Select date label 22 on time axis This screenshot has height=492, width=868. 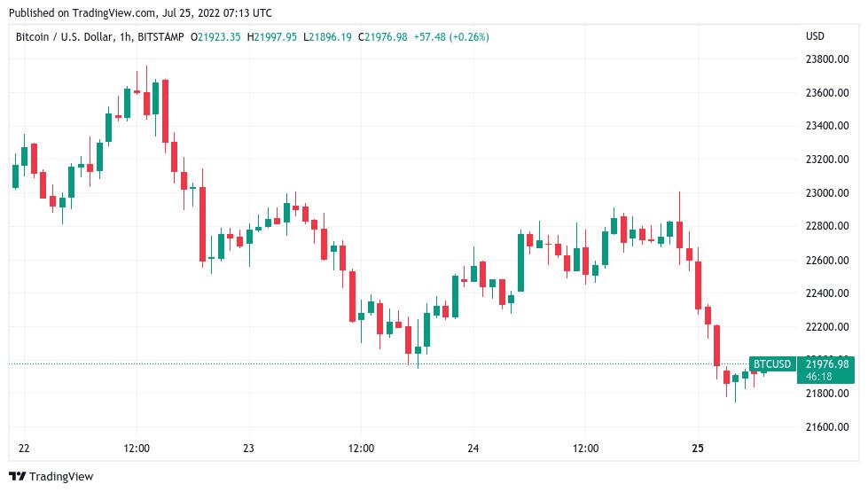coord(24,448)
